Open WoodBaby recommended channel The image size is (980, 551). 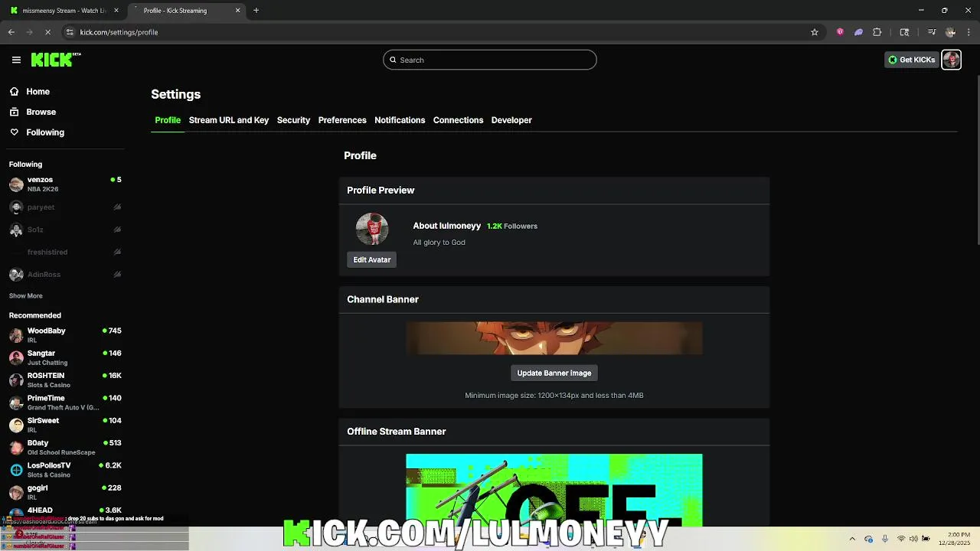pyautogui.click(x=65, y=335)
